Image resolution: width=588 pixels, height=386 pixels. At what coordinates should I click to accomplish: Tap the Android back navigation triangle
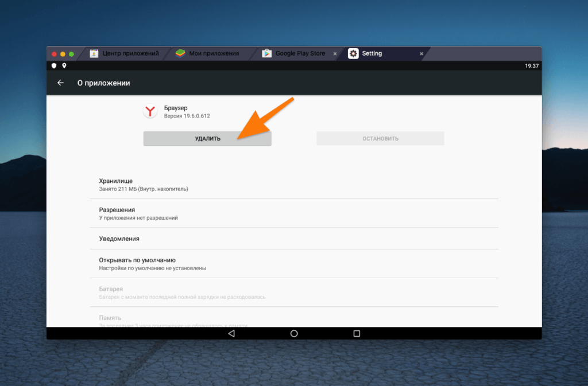point(231,333)
